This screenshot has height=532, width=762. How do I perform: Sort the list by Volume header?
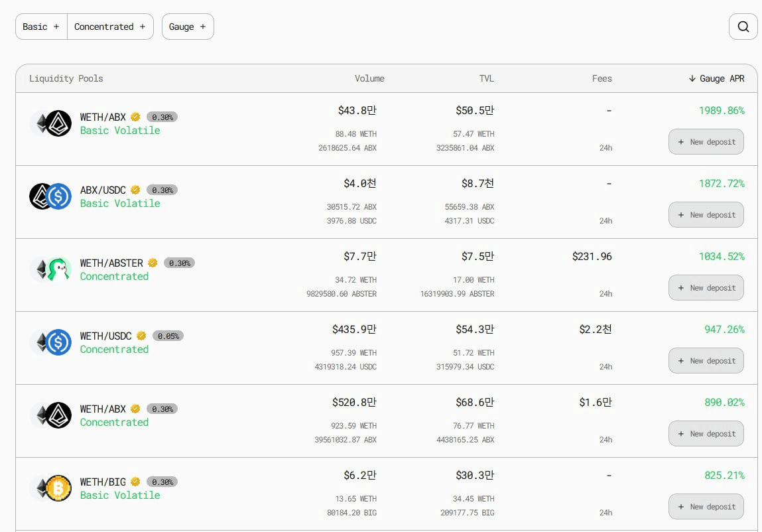pos(369,78)
